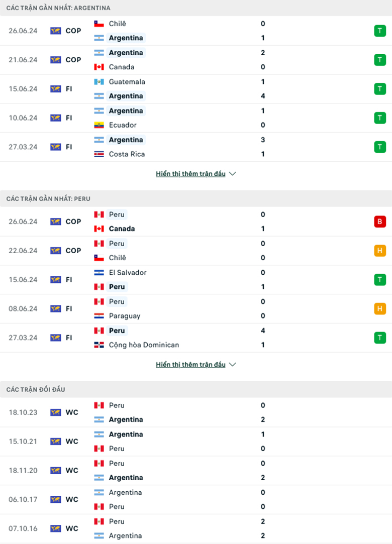Click the Dominican Republic flag icon
The image size is (392, 544).
tap(99, 345)
